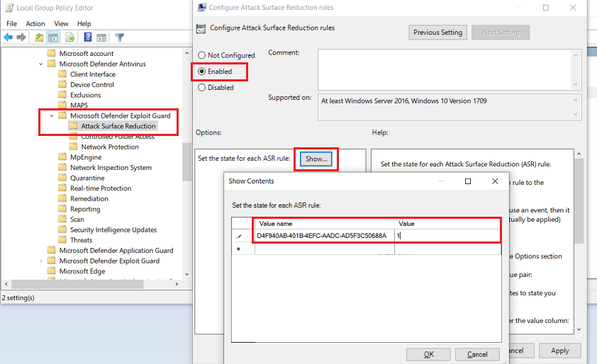Image resolution: width=597 pixels, height=364 pixels.
Task: Toggle the Show/Hide Console Tree icon
Action: point(54,38)
